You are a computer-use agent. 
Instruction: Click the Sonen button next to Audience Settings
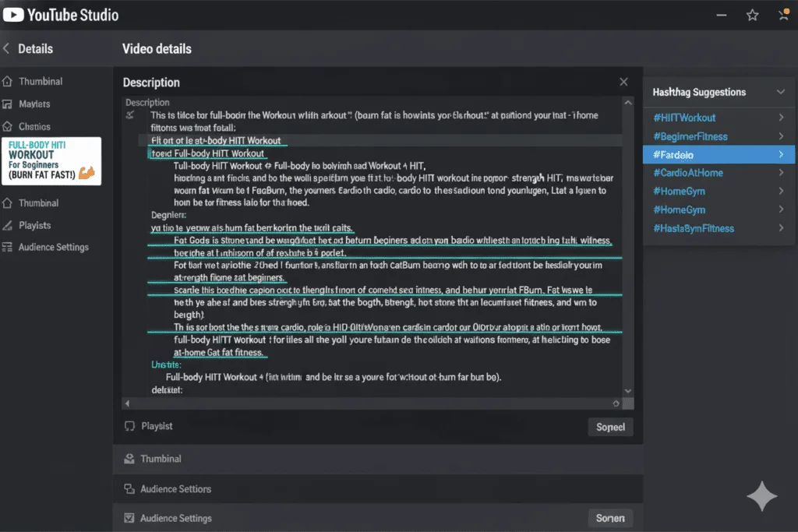click(x=610, y=518)
